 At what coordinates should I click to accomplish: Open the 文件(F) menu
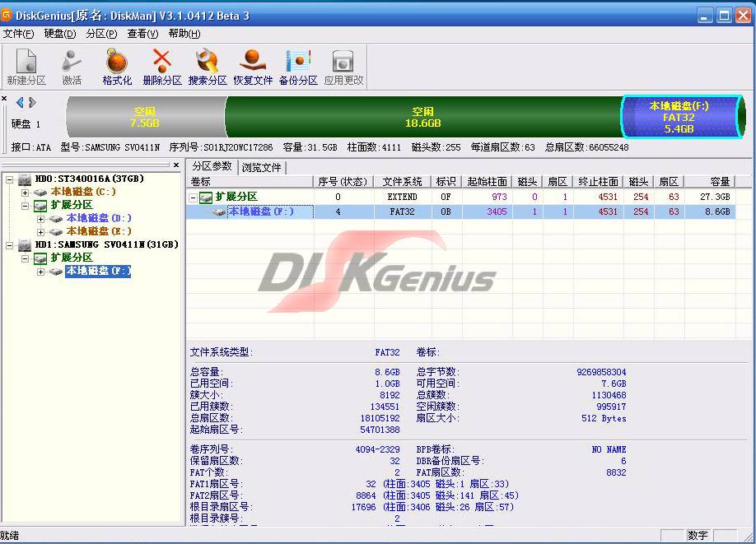coord(18,34)
